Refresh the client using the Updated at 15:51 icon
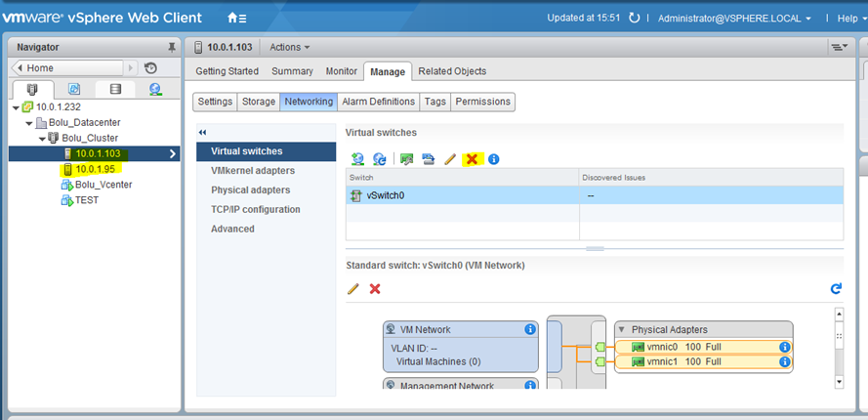 [x=634, y=19]
